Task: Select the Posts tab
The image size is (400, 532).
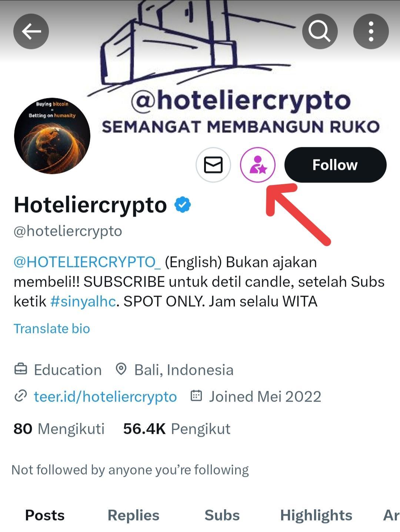Action: coord(45,515)
